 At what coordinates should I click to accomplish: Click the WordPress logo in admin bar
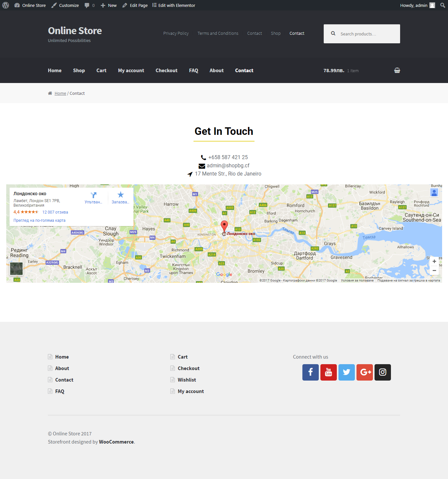[6, 5]
